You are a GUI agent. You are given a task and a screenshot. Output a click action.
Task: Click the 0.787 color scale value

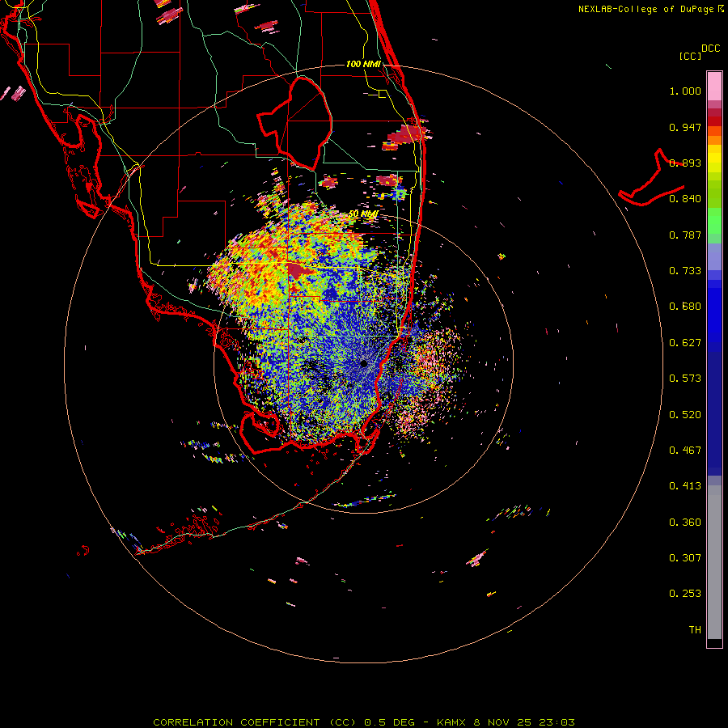coord(685,235)
